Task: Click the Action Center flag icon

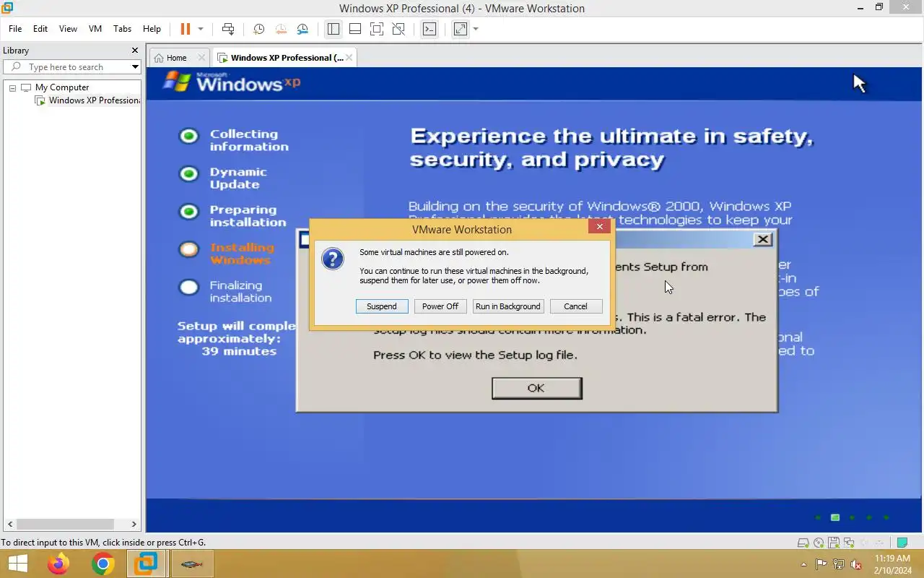Action: tap(821, 564)
